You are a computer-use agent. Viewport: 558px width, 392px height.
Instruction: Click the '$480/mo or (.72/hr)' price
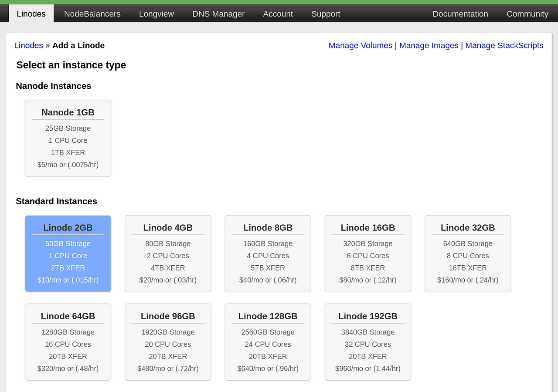(168, 368)
